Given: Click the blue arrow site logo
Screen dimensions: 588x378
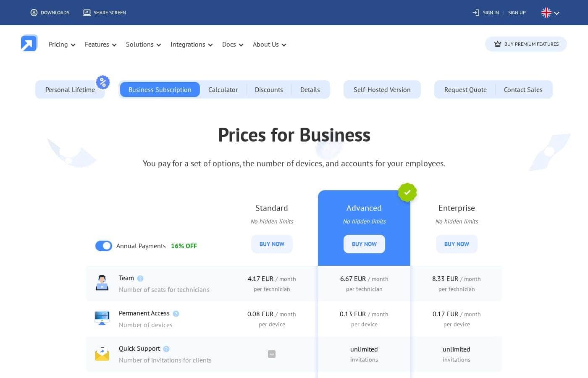Looking at the screenshot, I should point(29,43).
